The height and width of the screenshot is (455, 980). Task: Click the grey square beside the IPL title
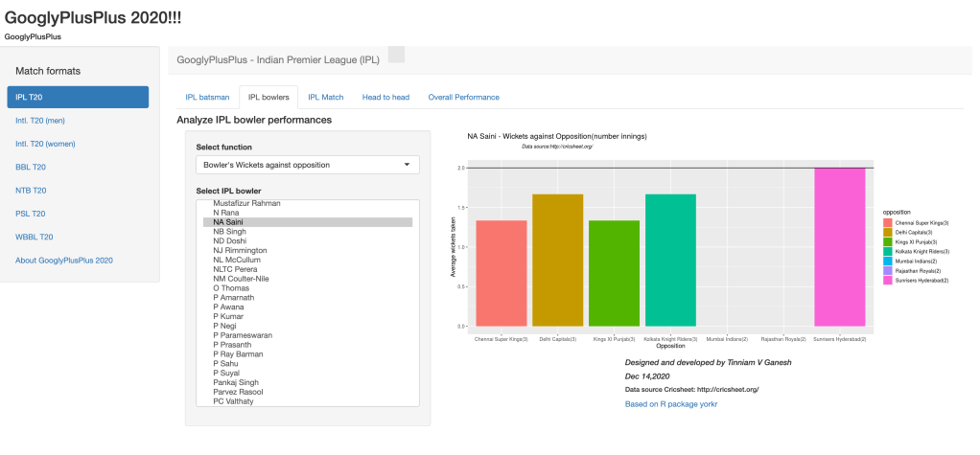point(395,55)
